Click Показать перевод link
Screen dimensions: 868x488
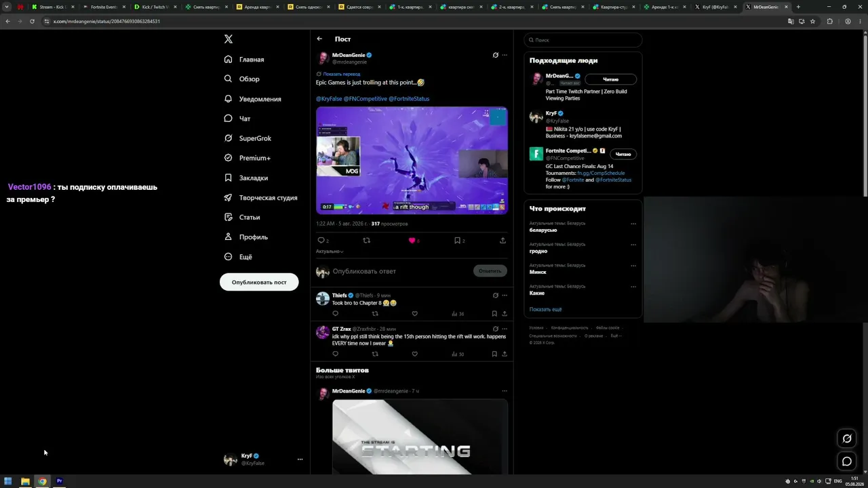pos(341,74)
